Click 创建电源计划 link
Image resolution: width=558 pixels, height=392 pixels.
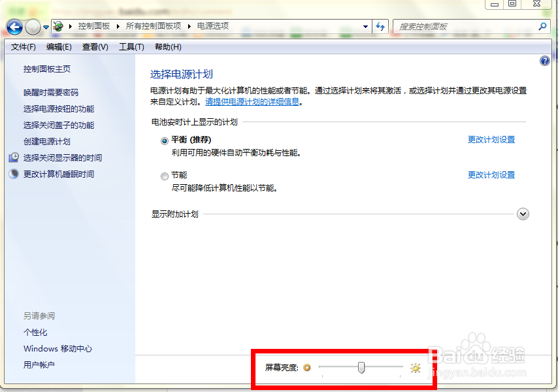pyautogui.click(x=47, y=142)
